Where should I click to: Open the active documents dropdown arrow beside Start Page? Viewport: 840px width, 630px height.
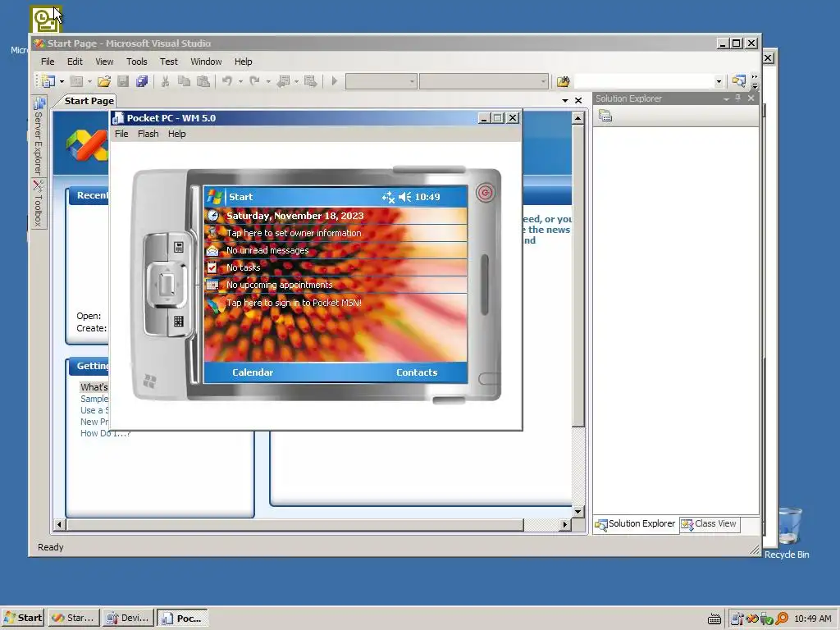click(x=564, y=100)
